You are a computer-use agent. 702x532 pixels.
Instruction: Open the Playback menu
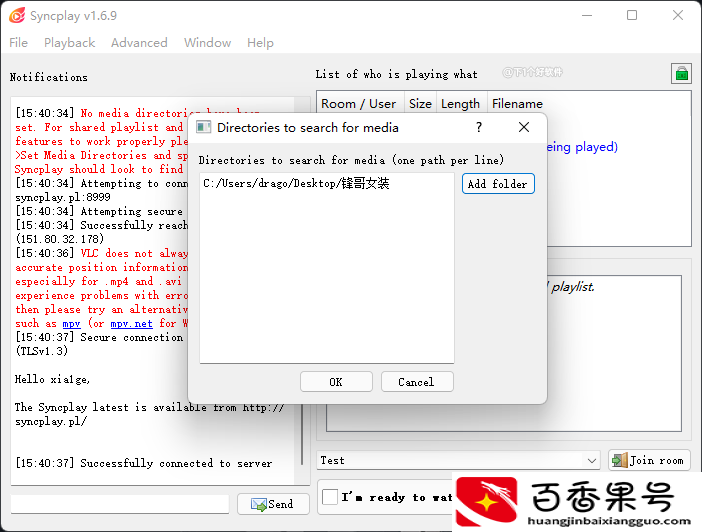pos(69,43)
